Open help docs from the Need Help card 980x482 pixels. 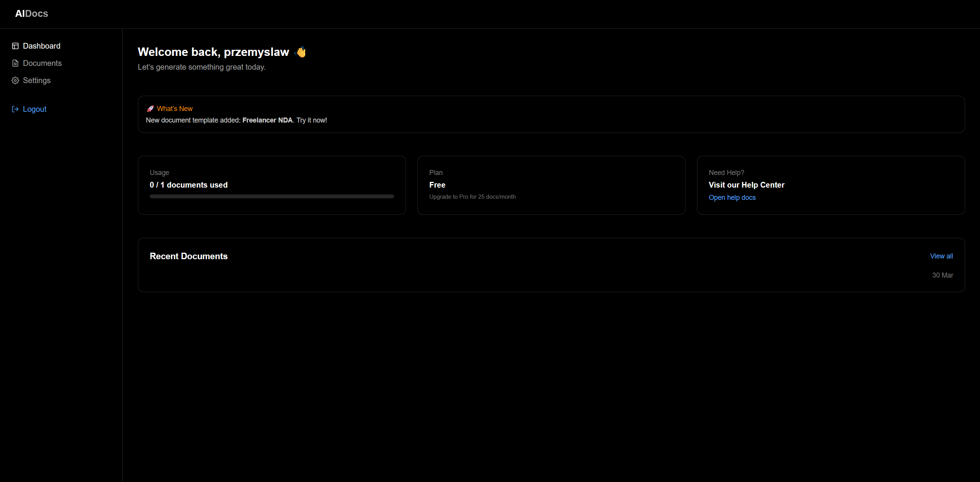click(732, 198)
